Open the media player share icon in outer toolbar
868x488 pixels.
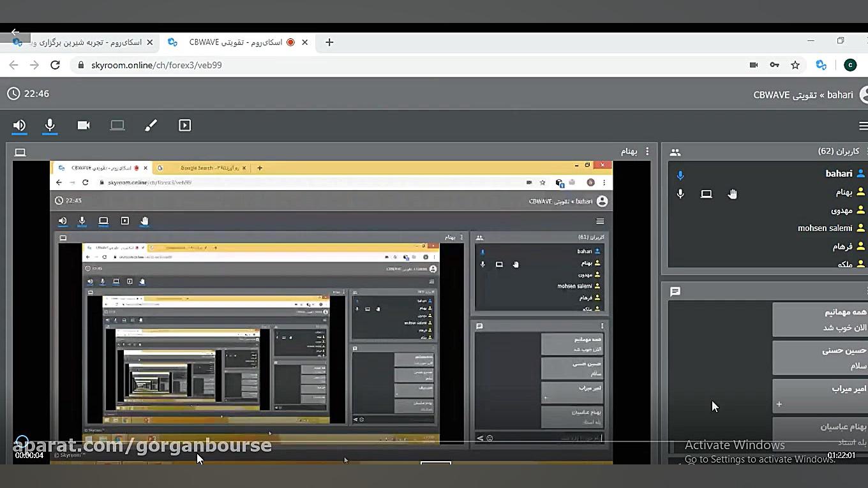point(184,126)
